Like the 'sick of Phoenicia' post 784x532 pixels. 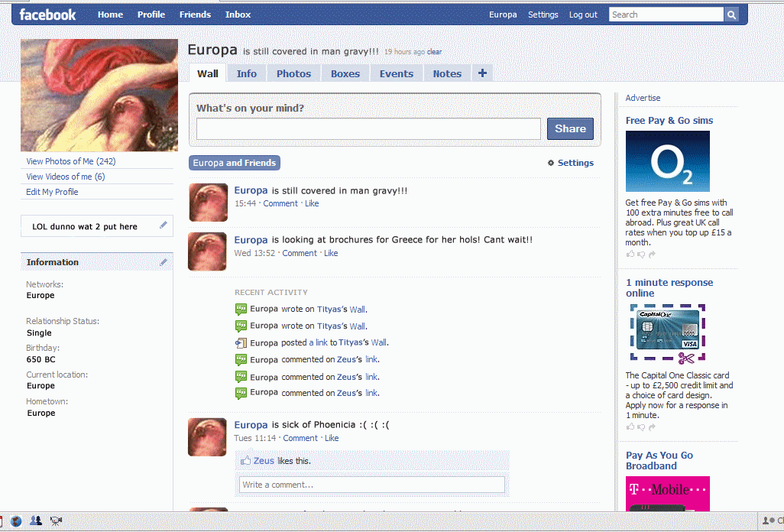332,438
